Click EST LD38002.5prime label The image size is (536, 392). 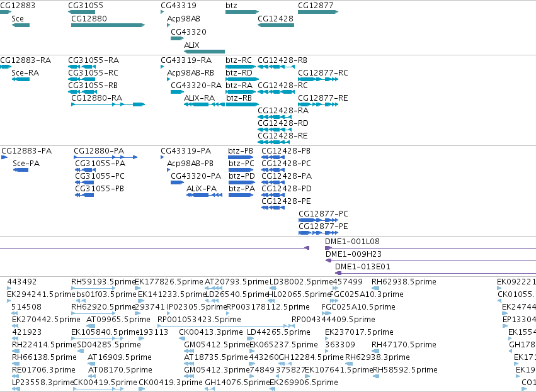point(301,282)
